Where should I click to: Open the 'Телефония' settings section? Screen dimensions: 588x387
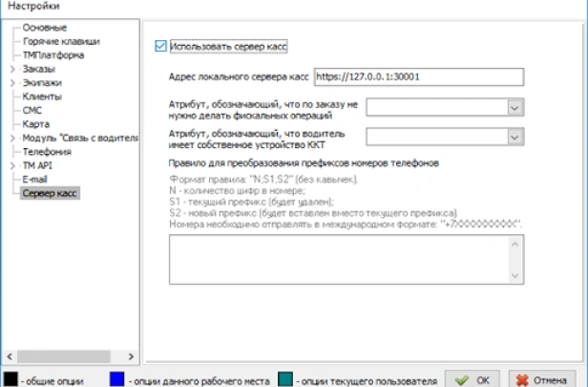[x=47, y=152]
